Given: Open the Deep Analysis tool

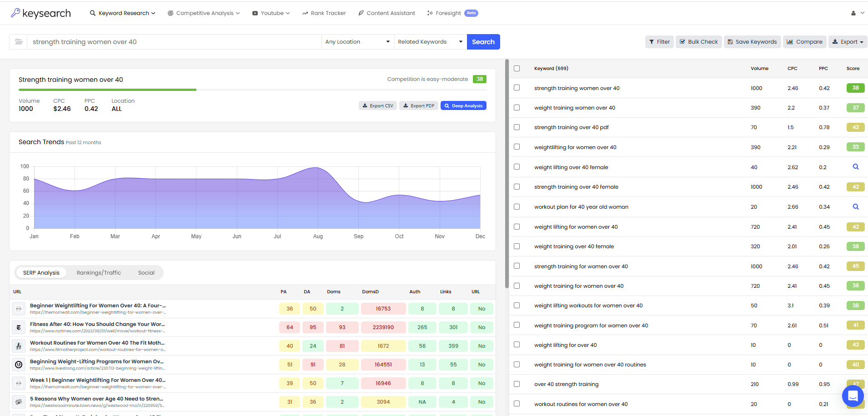Looking at the screenshot, I should (x=463, y=105).
